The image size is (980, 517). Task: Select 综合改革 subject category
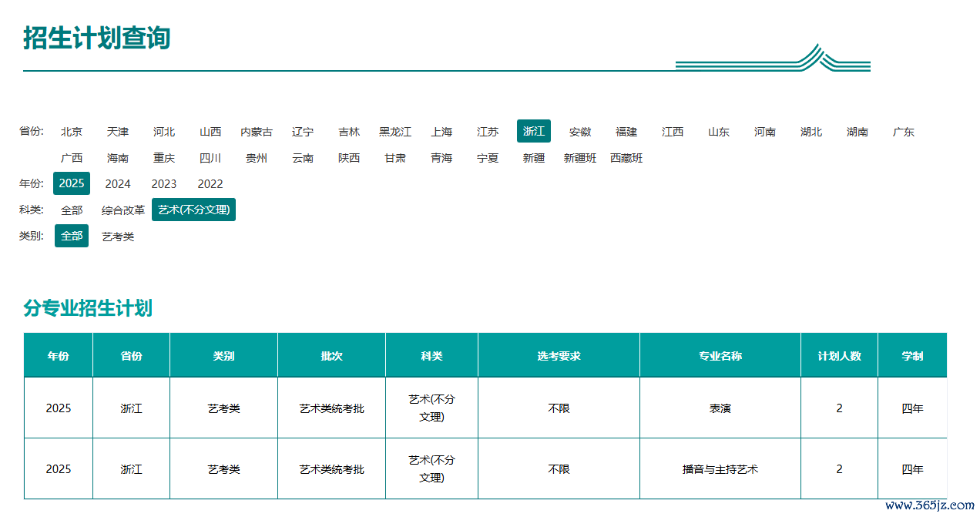coord(123,210)
